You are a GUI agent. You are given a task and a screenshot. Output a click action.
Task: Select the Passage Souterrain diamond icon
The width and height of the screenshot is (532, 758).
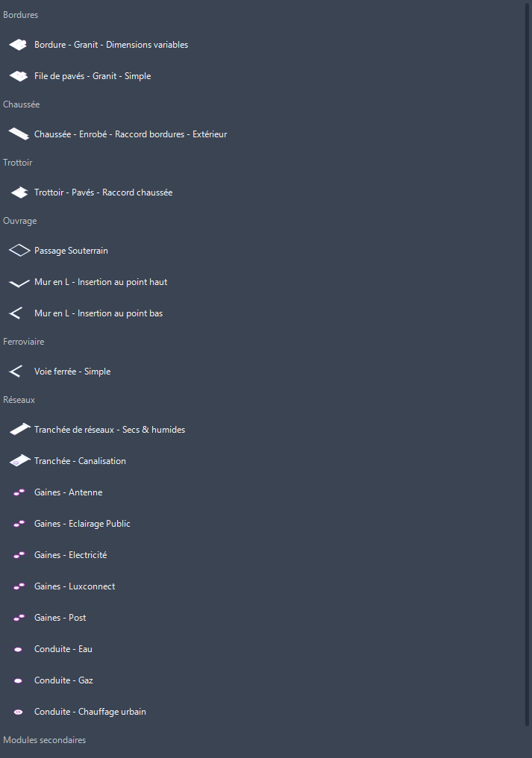(x=18, y=251)
